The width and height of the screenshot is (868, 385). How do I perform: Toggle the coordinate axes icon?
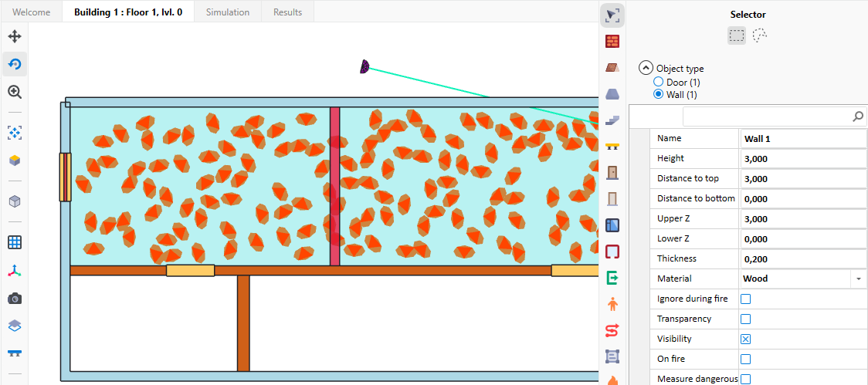click(15, 271)
